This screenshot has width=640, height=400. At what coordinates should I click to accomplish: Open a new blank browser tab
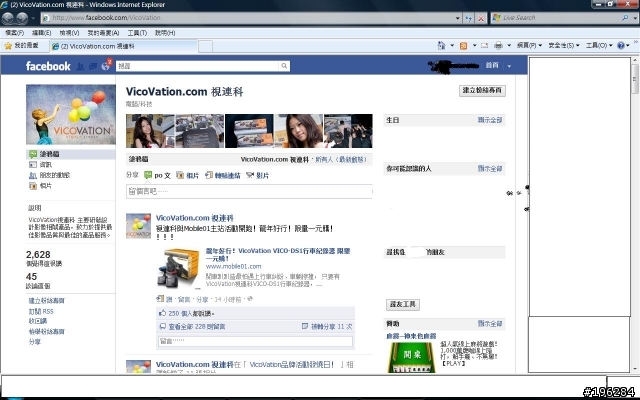click(x=205, y=47)
